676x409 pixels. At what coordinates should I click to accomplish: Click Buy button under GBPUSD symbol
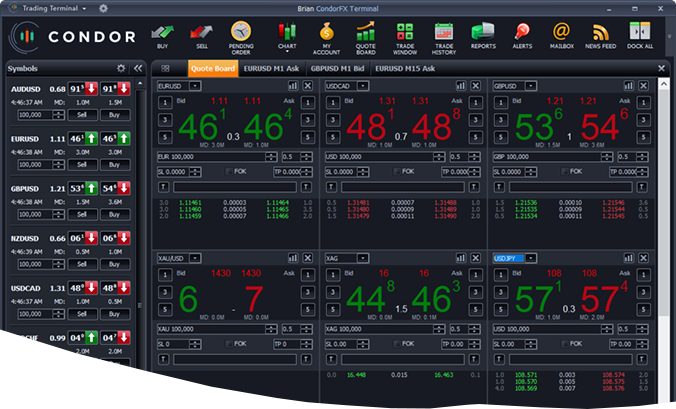(x=115, y=214)
